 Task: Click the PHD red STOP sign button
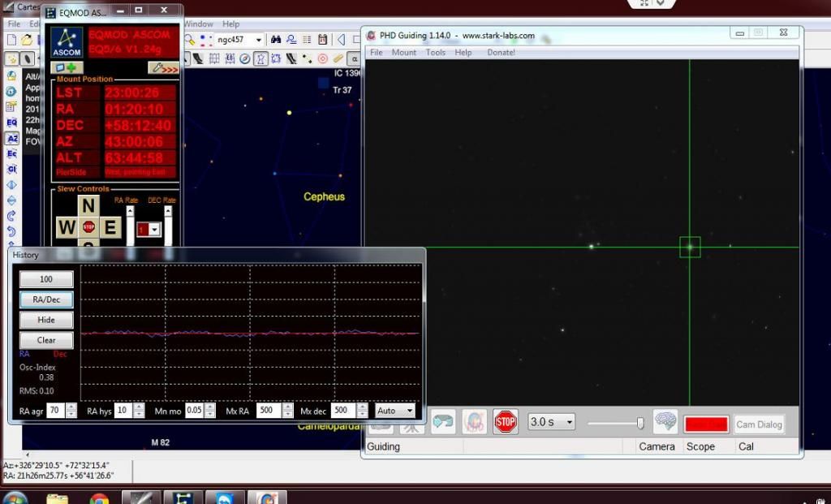coord(506,422)
